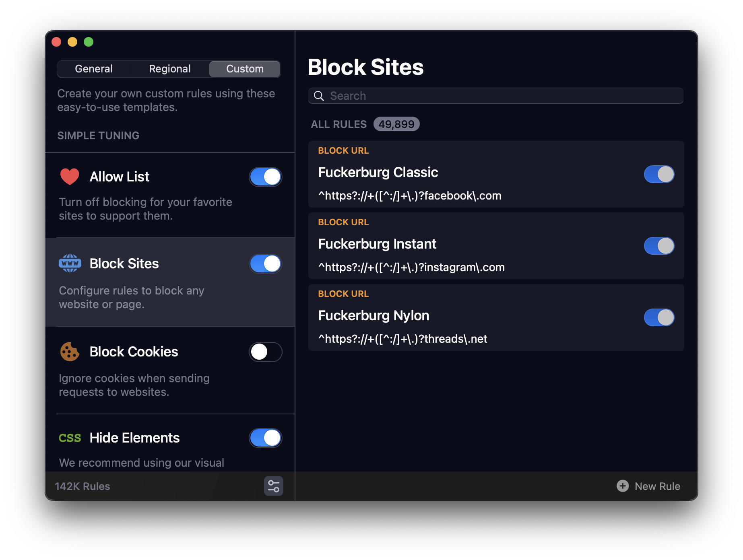Screen dimensions: 743x560
Task: Select the Allow List section title
Action: click(120, 177)
